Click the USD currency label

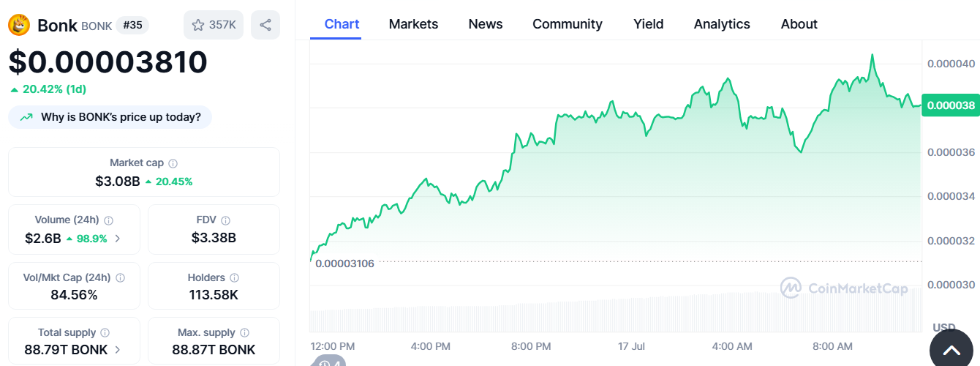pos(944,327)
